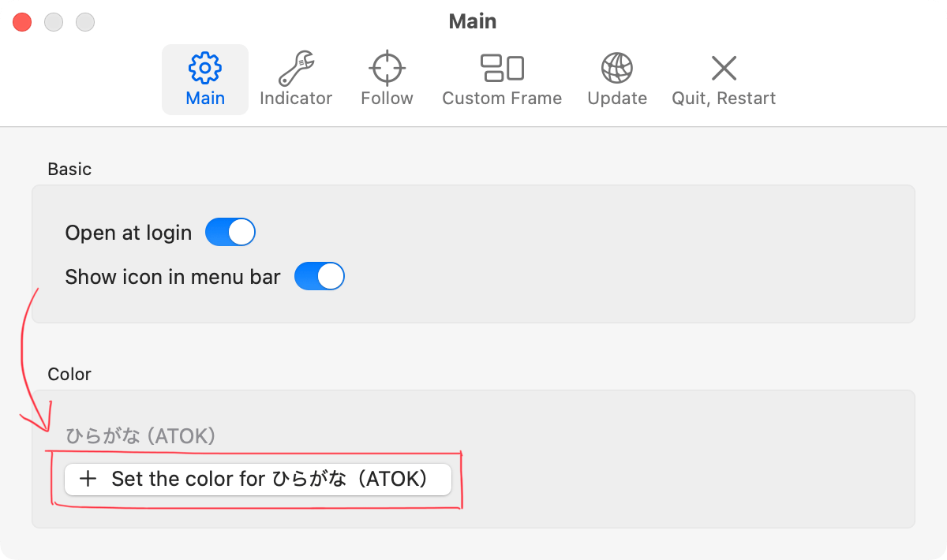Screen dimensions: 947x560
Task: Open the Update globe icon
Action: 617,69
